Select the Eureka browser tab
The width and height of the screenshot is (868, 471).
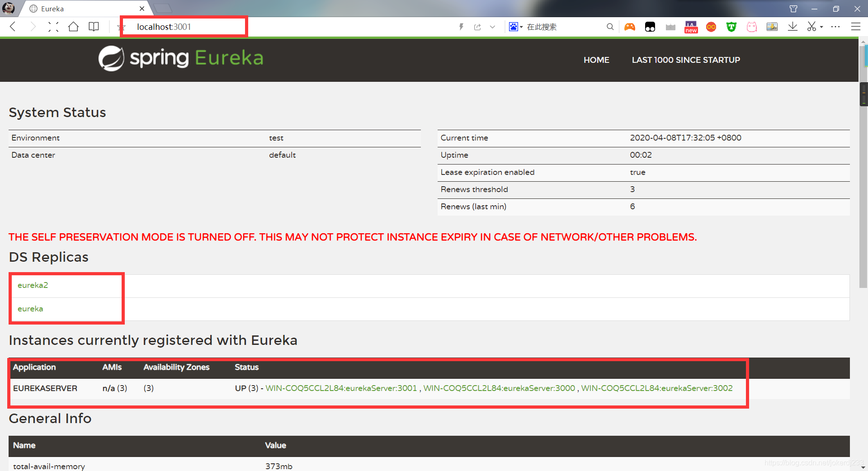[86, 9]
